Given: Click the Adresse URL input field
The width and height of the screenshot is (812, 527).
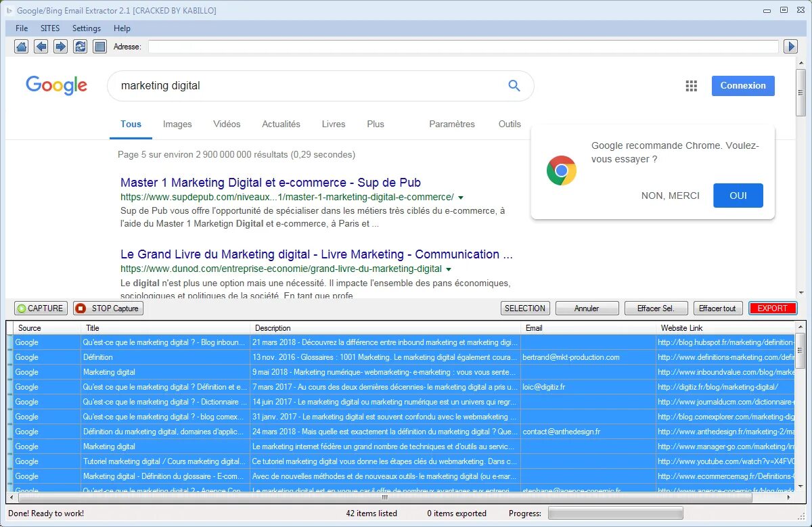Looking at the screenshot, I should (x=464, y=47).
